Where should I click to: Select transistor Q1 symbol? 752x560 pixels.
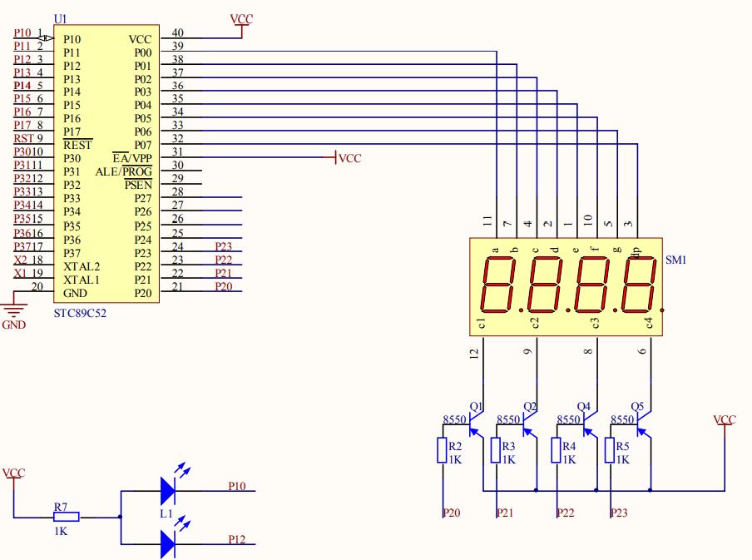pos(475,424)
